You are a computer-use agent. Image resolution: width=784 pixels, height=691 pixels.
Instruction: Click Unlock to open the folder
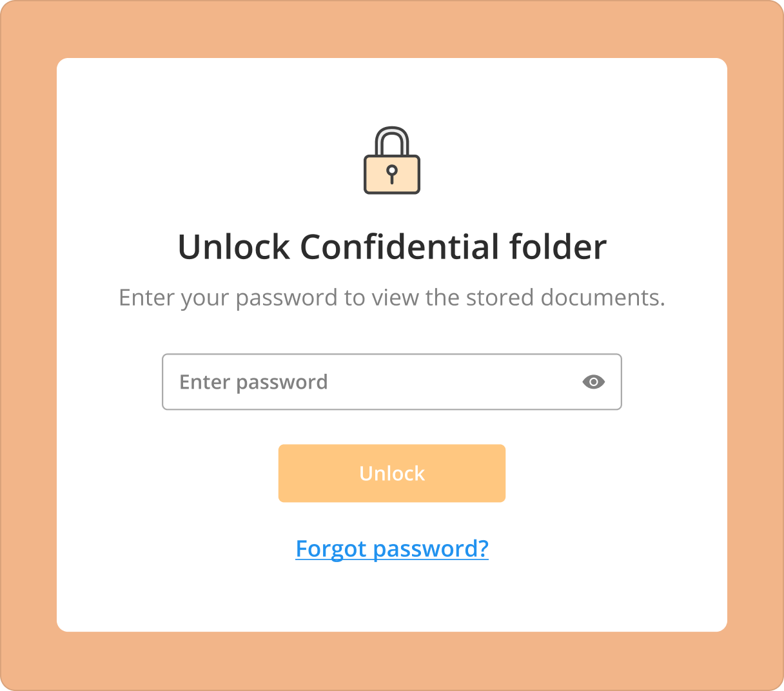point(391,472)
